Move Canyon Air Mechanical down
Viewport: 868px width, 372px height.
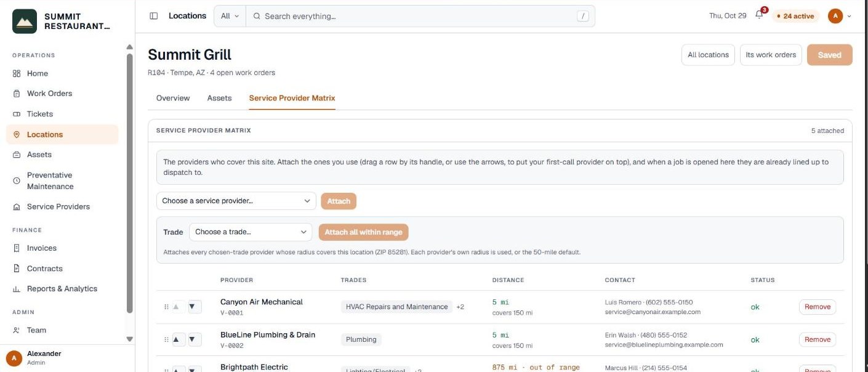point(194,307)
